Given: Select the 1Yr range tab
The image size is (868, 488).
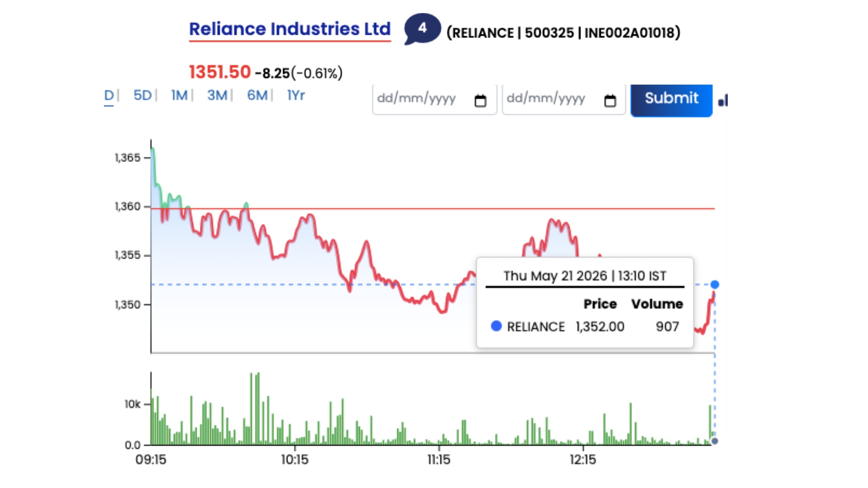Looking at the screenshot, I should point(296,95).
